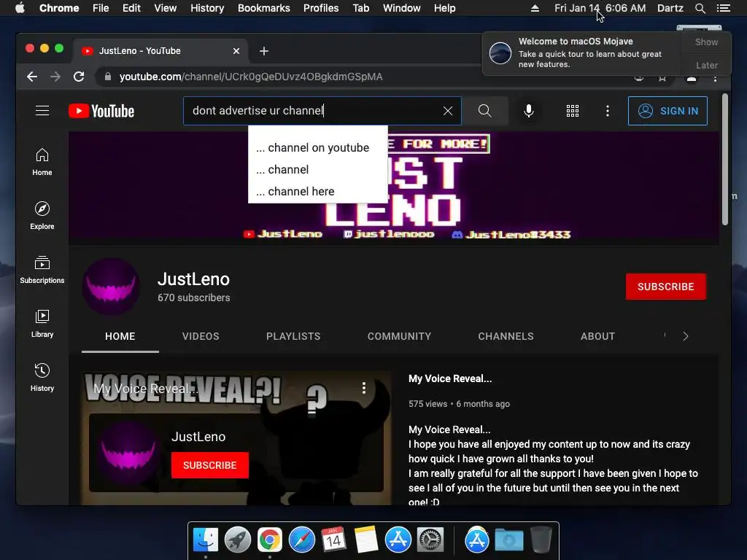Choose suggestion "... channel here"
Viewport: 747px width, 560px height.
pos(318,192)
